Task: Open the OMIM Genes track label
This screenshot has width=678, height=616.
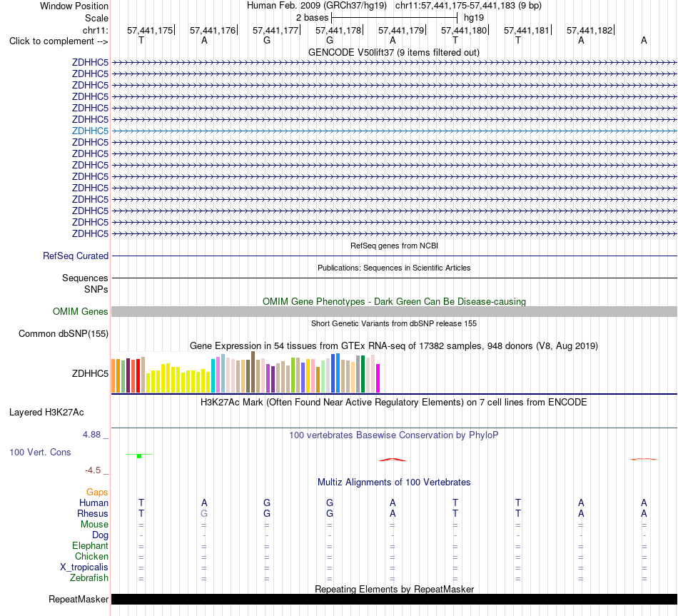Action: click(x=81, y=311)
